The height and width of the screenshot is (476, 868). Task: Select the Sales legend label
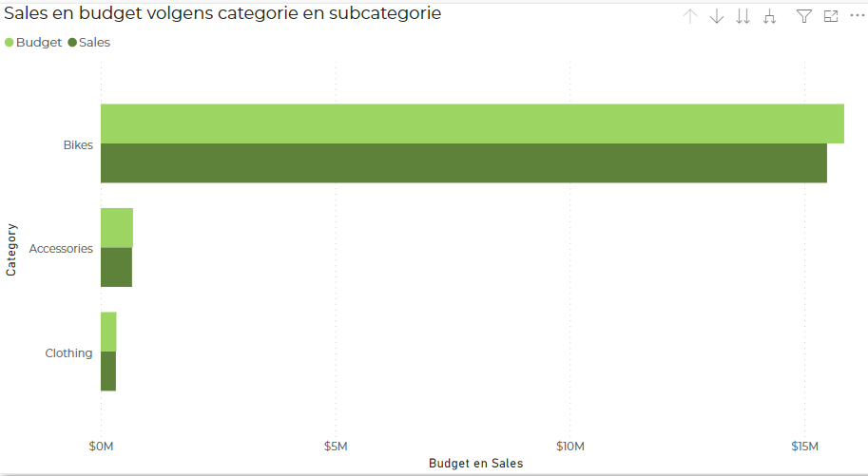pos(95,43)
